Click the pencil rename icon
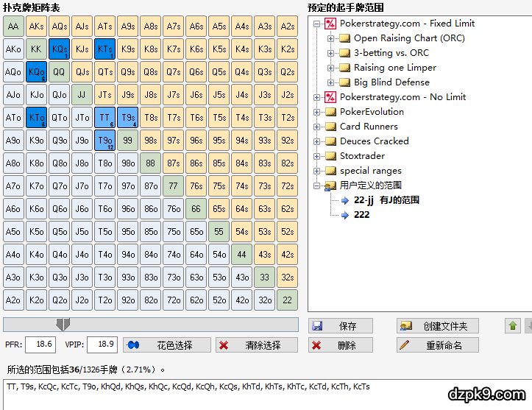Image resolution: width=532 pixels, height=410 pixels. click(403, 345)
